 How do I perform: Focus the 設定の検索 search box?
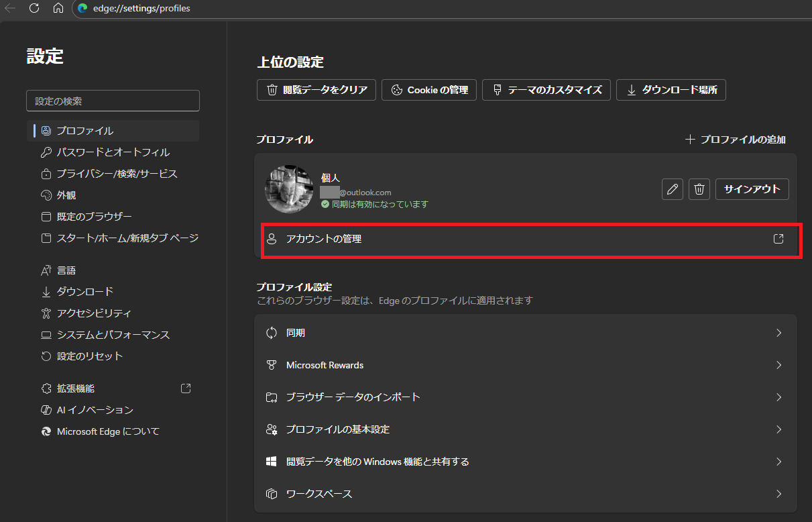(x=113, y=101)
